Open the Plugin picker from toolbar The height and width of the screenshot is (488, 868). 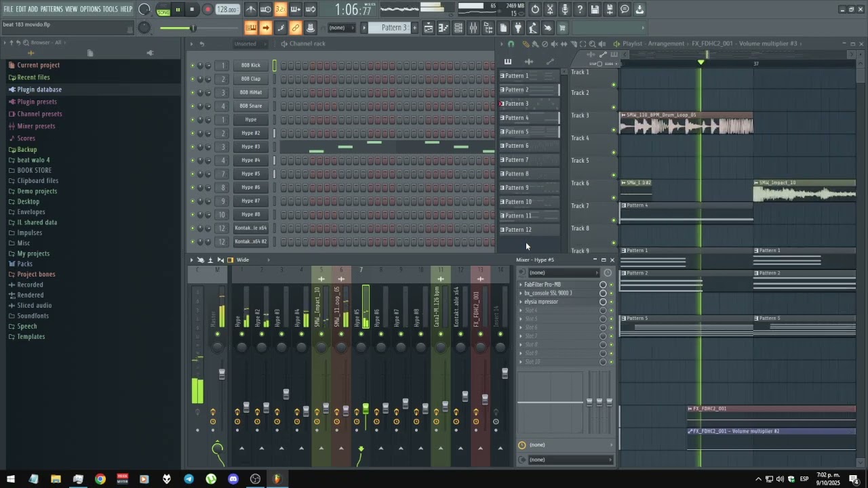(518, 28)
